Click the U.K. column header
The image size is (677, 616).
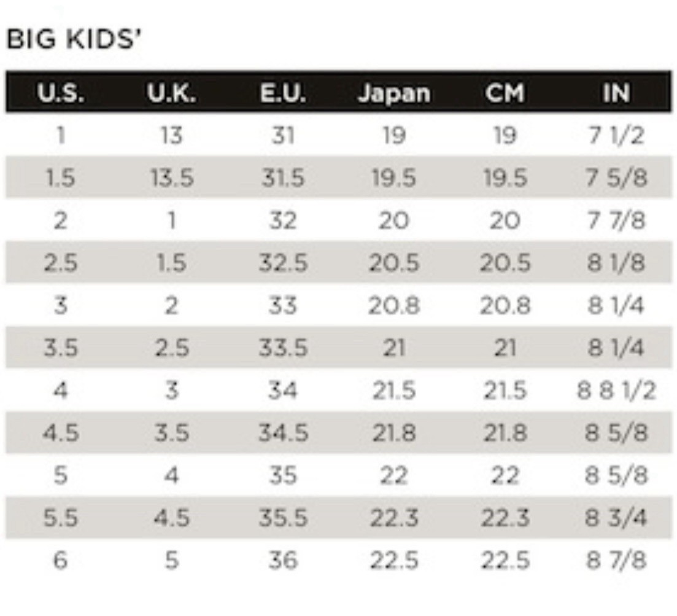point(171,93)
